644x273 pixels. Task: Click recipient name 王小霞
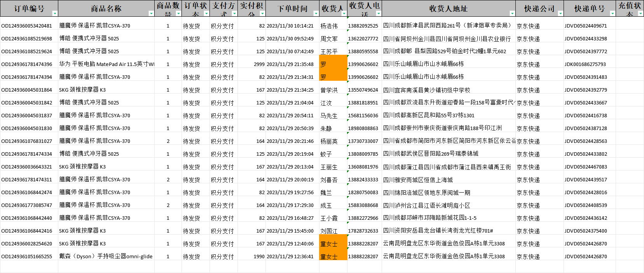[329, 218]
